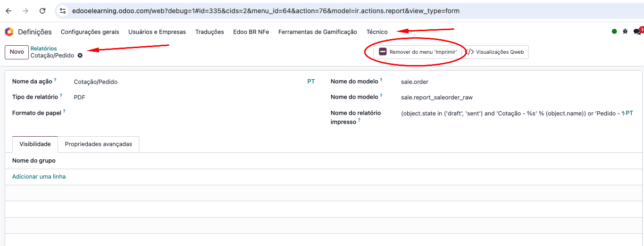This screenshot has height=246, width=644.
Task: Open the Ferramentas de Gamificação menu
Action: pos(318,32)
